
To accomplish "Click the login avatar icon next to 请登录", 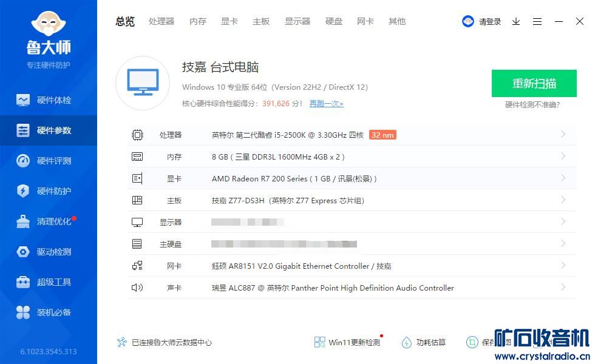I will [468, 21].
